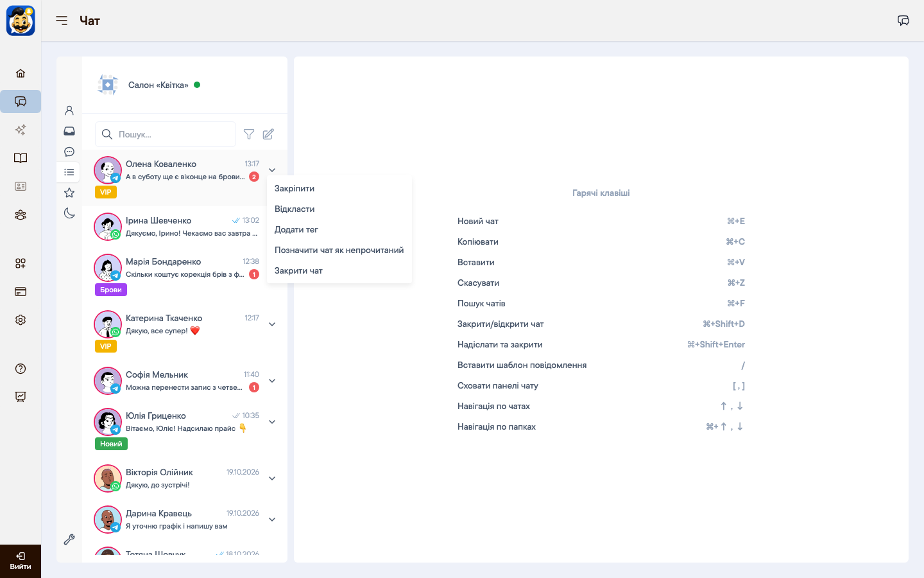Open the settings gear in left sidebar
Image resolution: width=924 pixels, height=578 pixels.
pos(21,320)
